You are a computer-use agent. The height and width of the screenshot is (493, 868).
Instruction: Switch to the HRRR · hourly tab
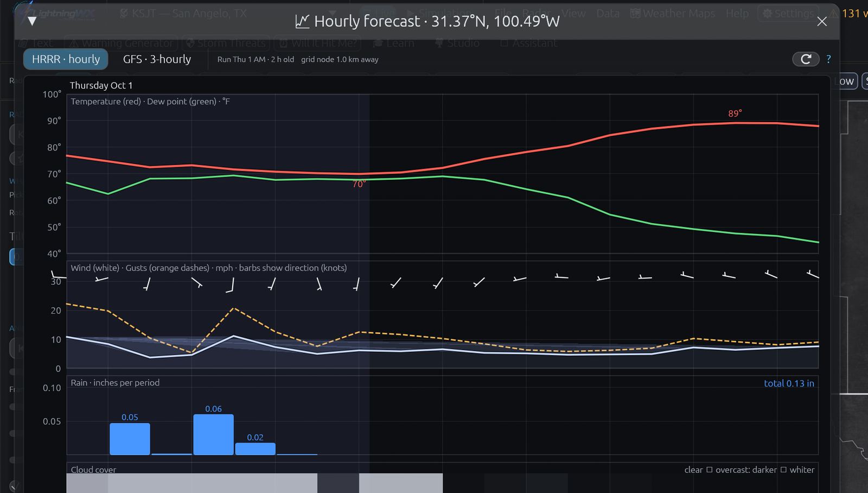coord(66,59)
